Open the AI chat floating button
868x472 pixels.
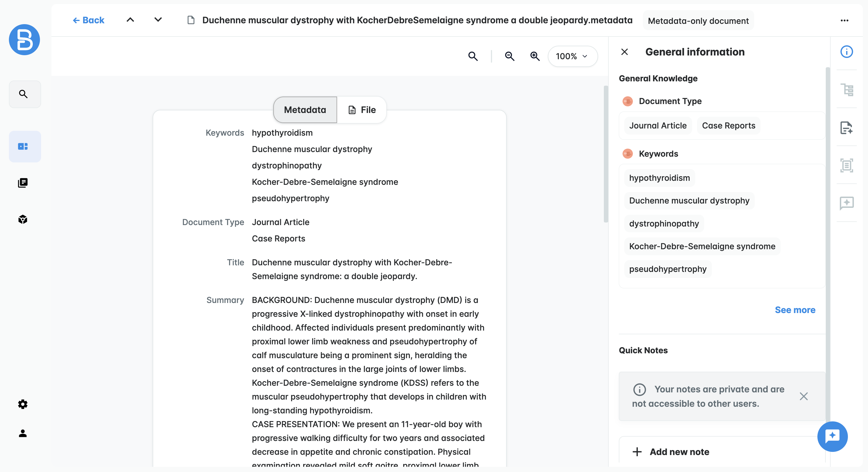point(832,436)
